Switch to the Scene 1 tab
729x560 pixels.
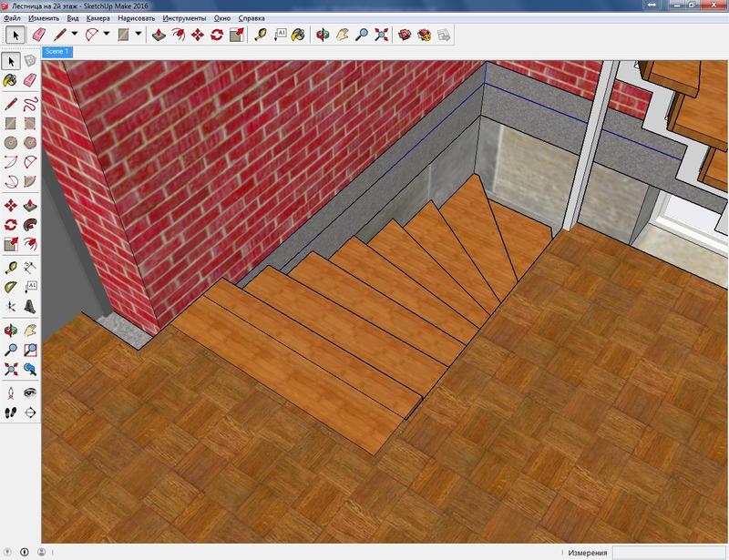[57, 52]
